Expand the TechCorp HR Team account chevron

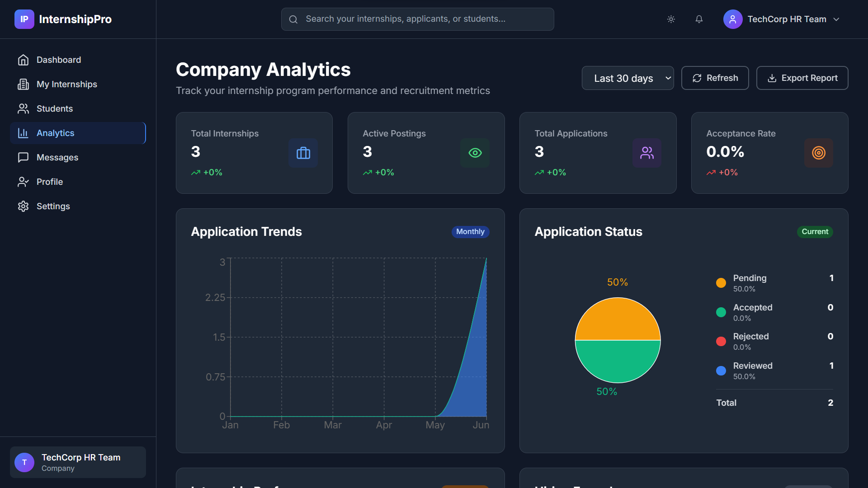[836, 19]
